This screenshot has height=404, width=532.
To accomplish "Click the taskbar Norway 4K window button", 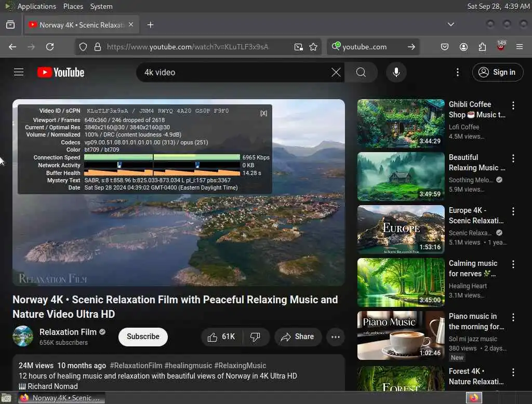I will (61, 398).
